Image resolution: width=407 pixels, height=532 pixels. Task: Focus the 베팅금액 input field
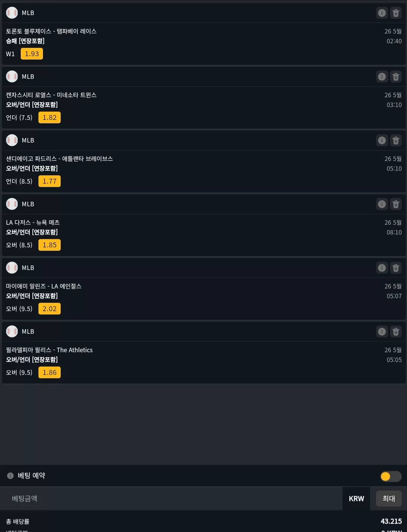click(x=171, y=498)
